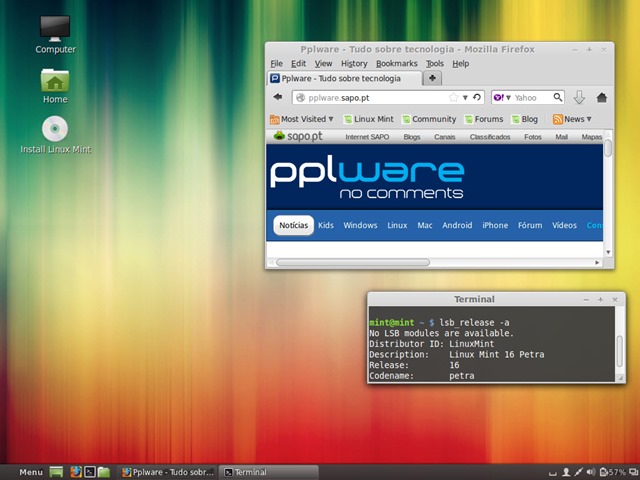
Task: Select the Pplware - Tudo sobre tecnologia tab
Action: pos(344,78)
